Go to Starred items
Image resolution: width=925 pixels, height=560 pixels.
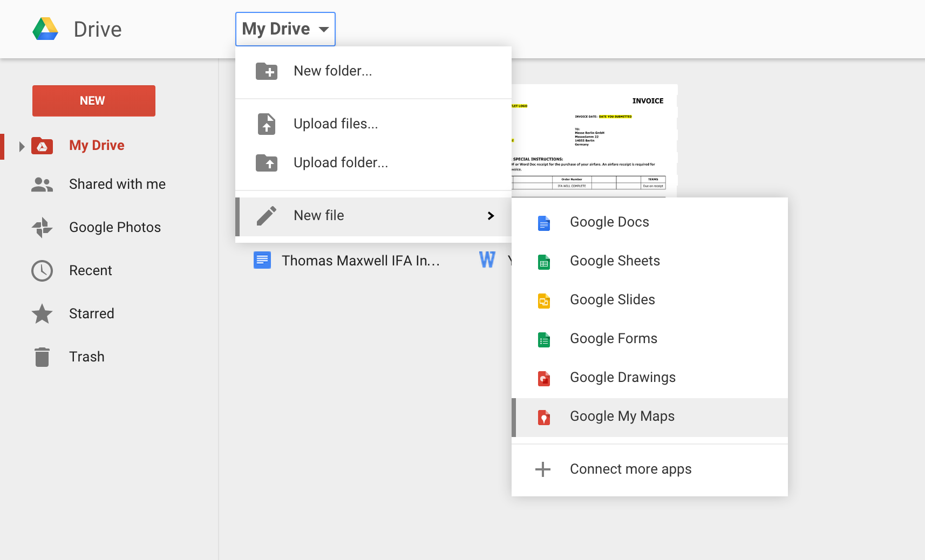tap(91, 314)
